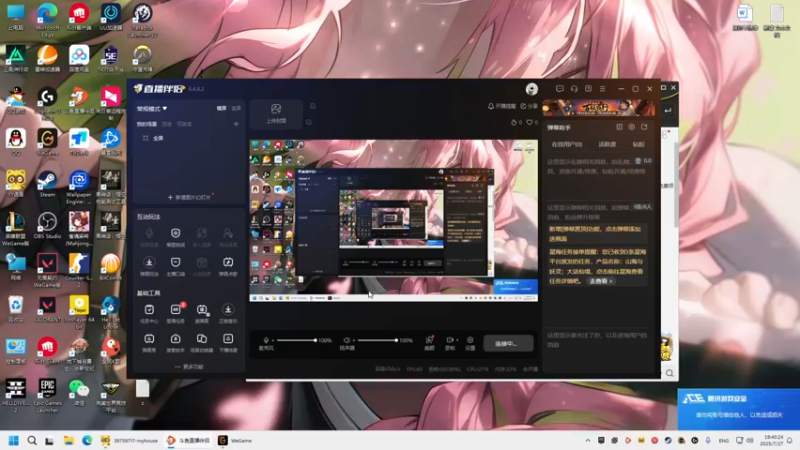Click the game banner ad image

[x=598, y=108]
